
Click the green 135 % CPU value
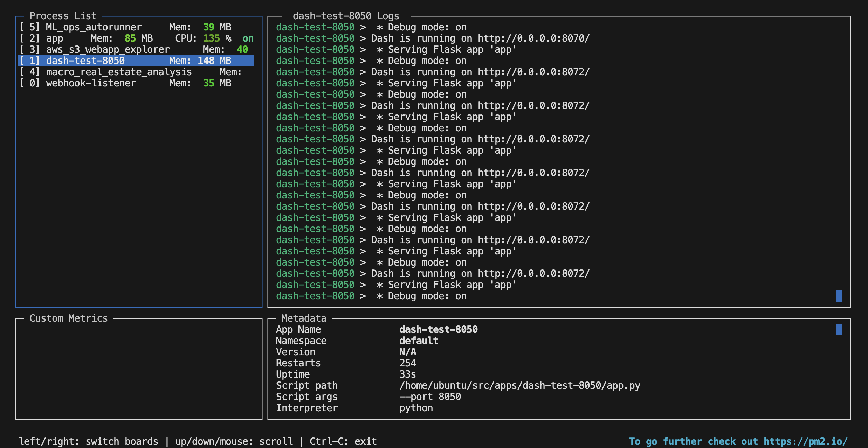[212, 38]
